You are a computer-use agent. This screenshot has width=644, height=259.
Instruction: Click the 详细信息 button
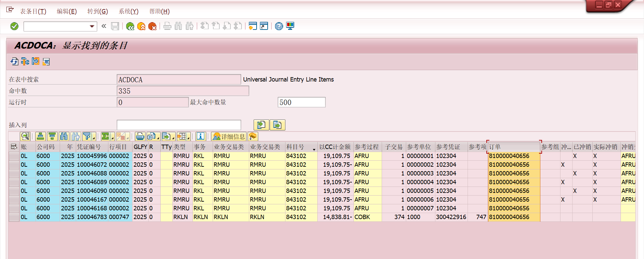(x=229, y=136)
